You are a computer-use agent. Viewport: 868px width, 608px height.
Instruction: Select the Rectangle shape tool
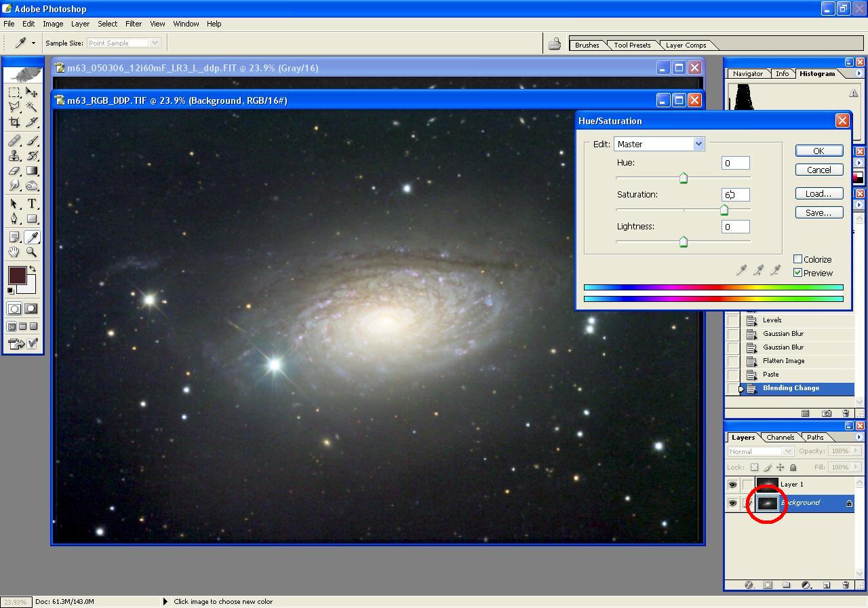(x=31, y=218)
